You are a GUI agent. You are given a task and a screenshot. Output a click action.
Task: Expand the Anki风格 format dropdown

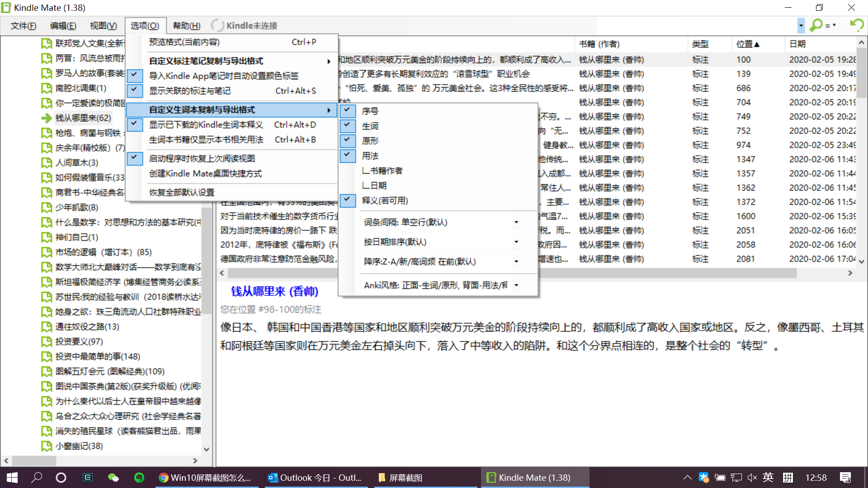[516, 285]
